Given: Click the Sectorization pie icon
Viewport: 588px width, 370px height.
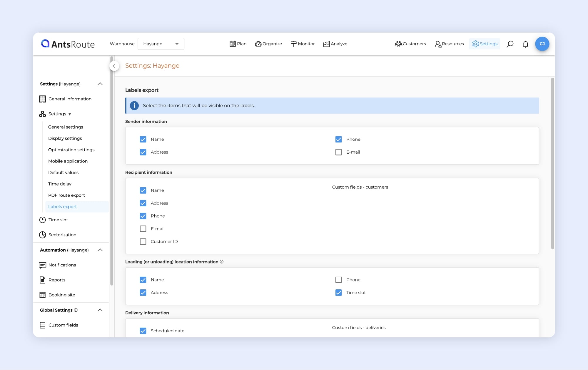Looking at the screenshot, I should [x=43, y=235].
